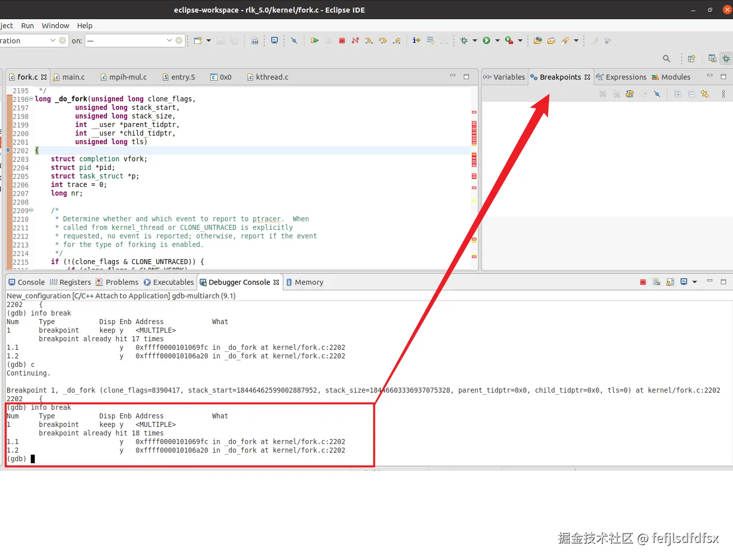Open the Run launch dropdown arrow
This screenshot has height=560, width=733.
point(498,40)
